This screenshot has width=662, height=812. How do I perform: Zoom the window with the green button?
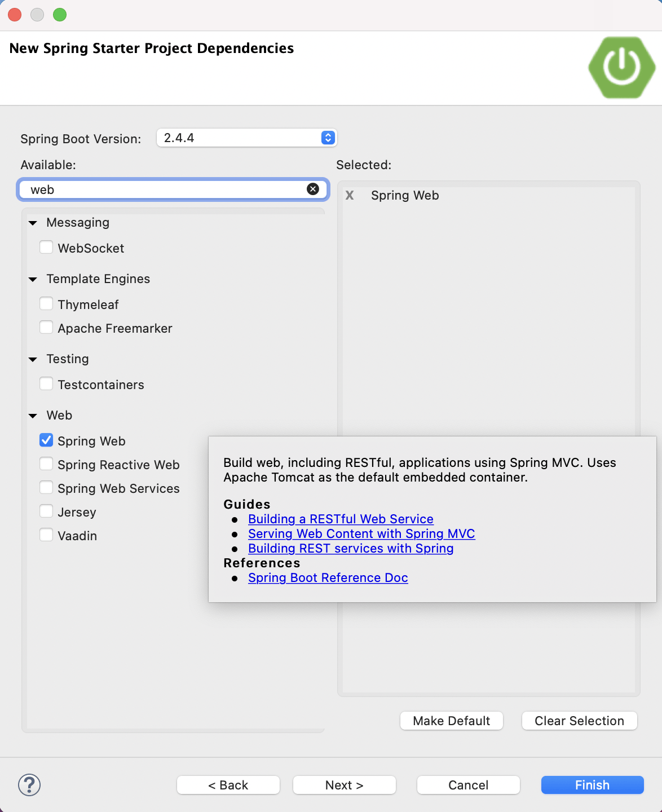60,15
